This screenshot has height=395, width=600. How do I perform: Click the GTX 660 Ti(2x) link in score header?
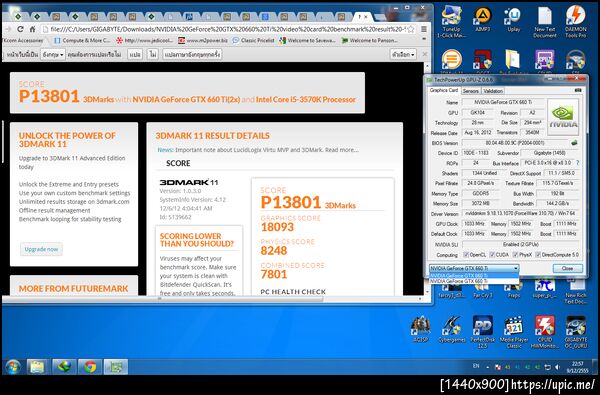point(186,99)
